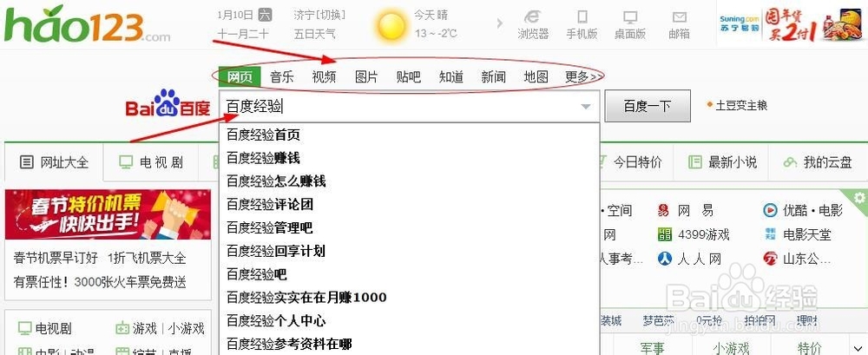Open the 桌面版 desktop icon
Viewport: 868px width, 355px height.
pos(630,17)
